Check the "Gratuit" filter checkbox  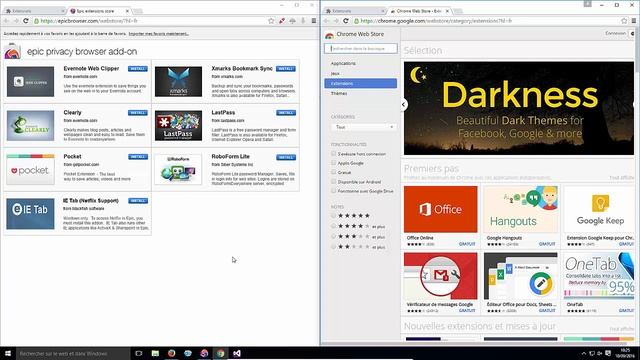point(333,172)
